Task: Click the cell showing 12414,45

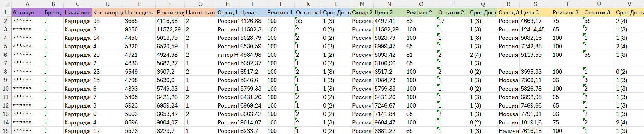Action: tap(535, 29)
